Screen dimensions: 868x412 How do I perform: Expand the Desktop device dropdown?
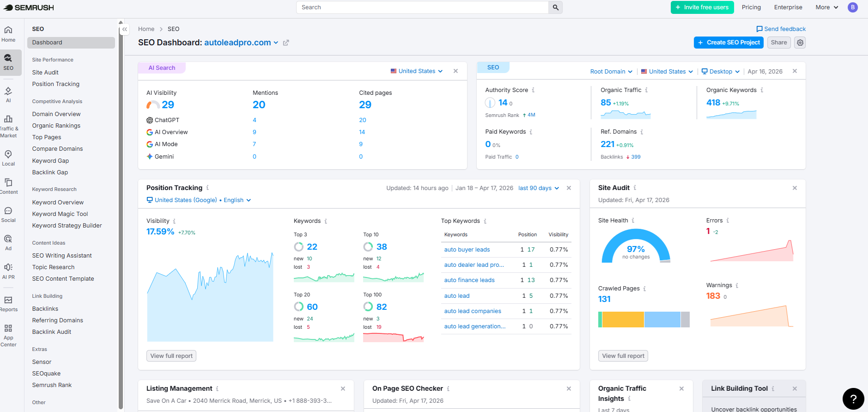tap(720, 72)
